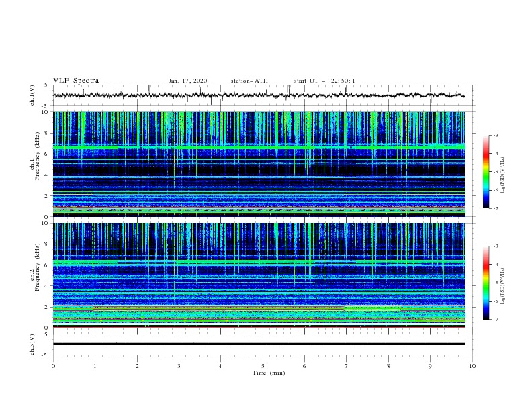Click the ch.1 spectrogram color scale bar
The image size is (532, 411).
(x=486, y=172)
